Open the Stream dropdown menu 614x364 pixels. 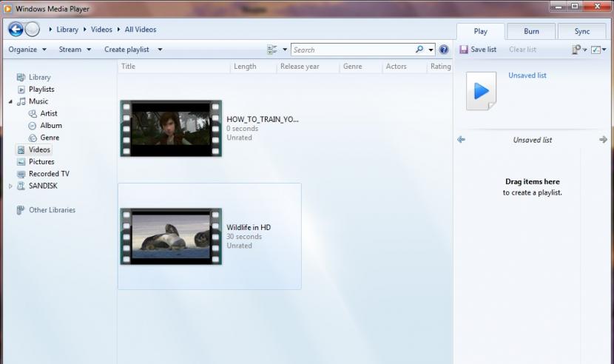click(x=75, y=50)
